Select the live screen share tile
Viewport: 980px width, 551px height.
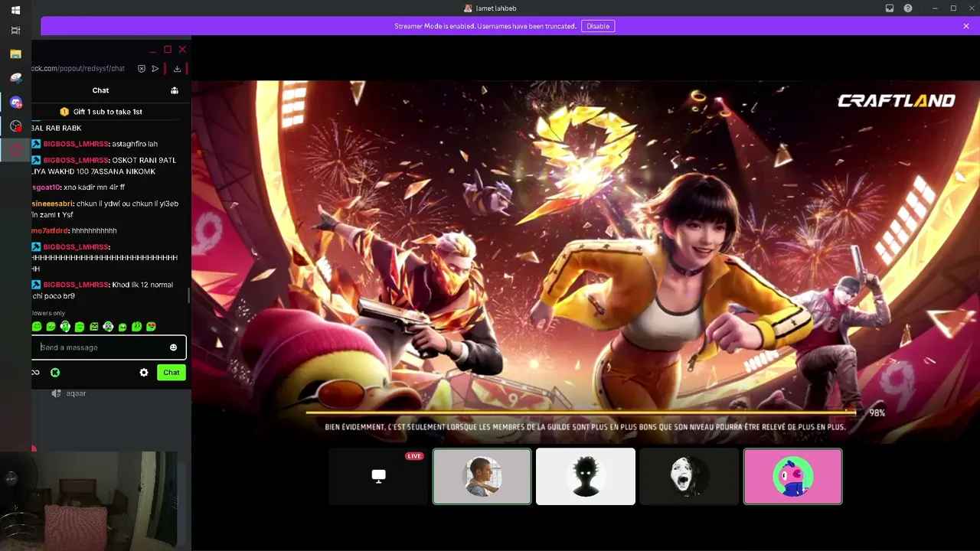click(378, 476)
